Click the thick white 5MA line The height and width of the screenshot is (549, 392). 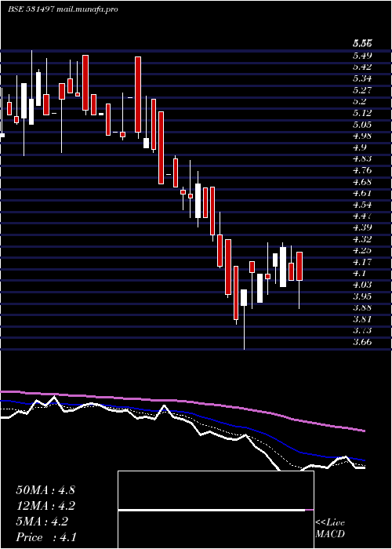pos(182,420)
